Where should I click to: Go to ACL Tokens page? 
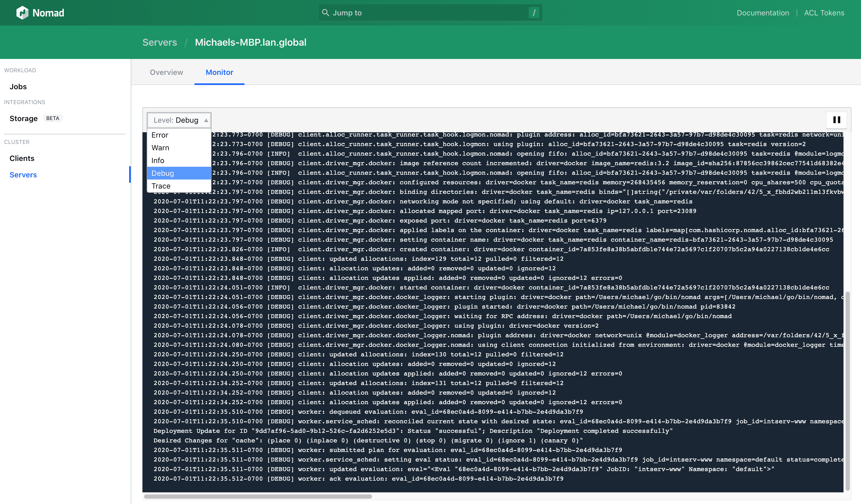[x=824, y=13]
